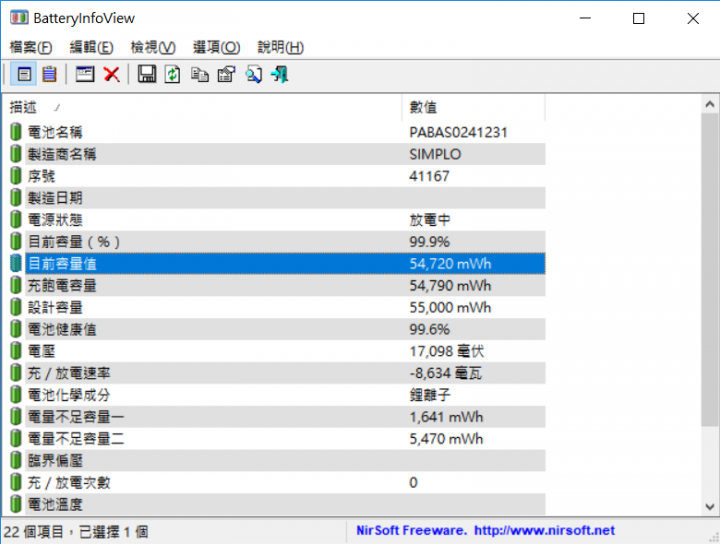This screenshot has height=544, width=720.
Task: Open the 檔案(F) menu
Action: point(31,47)
